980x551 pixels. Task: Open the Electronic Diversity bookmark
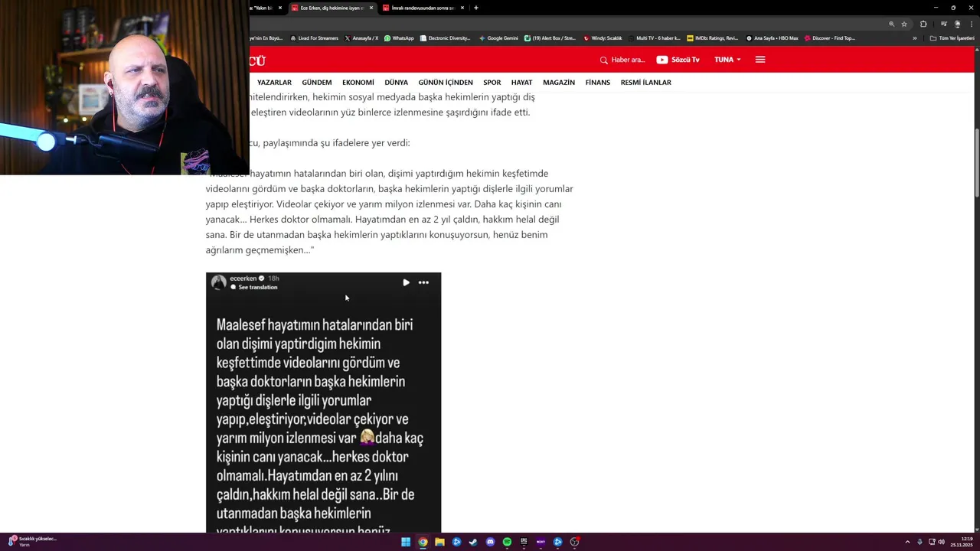pyautogui.click(x=445, y=38)
